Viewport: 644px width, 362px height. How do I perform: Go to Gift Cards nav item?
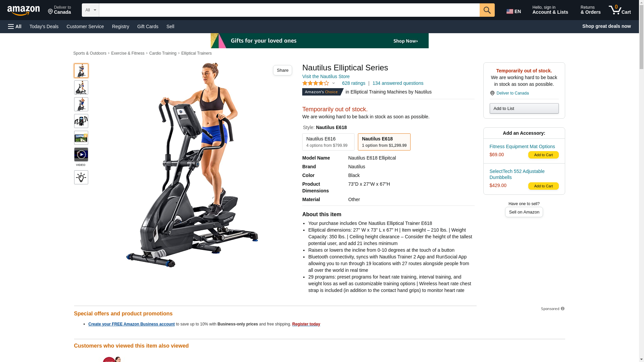pos(148,26)
